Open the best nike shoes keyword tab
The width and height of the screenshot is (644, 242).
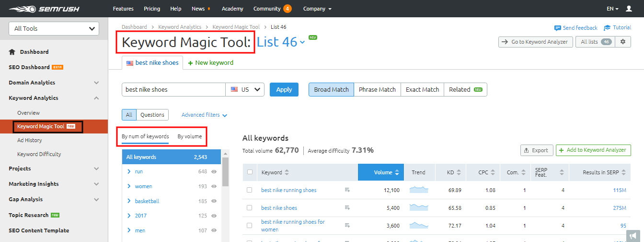(152, 62)
